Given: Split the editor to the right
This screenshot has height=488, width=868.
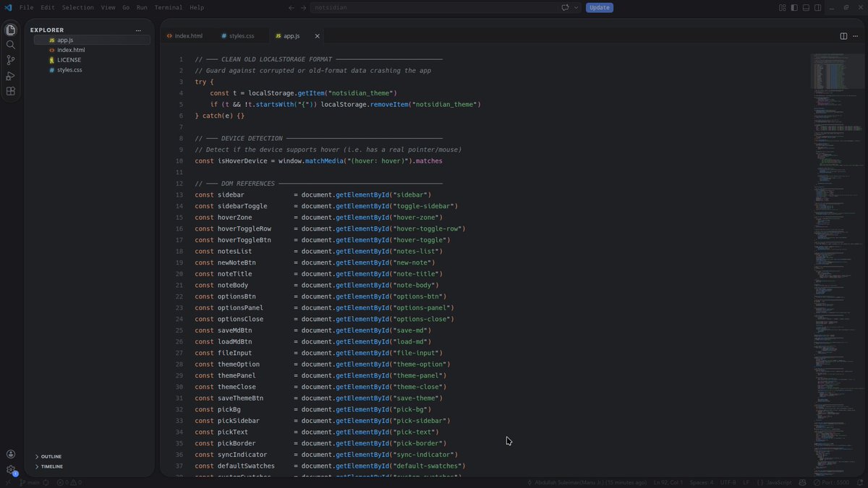Looking at the screenshot, I should [x=843, y=35].
